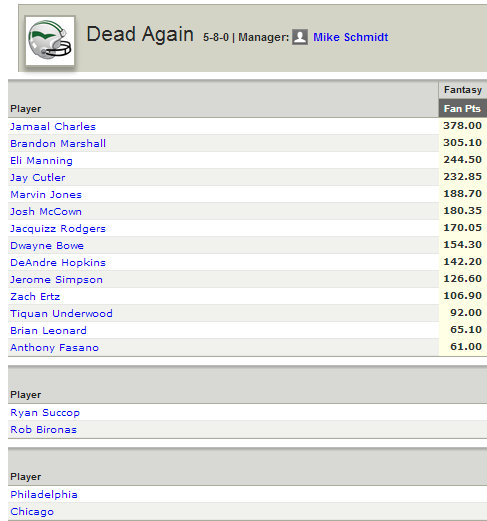487x521 pixels.
Task: Select Eli Manning player link
Action: click(41, 161)
